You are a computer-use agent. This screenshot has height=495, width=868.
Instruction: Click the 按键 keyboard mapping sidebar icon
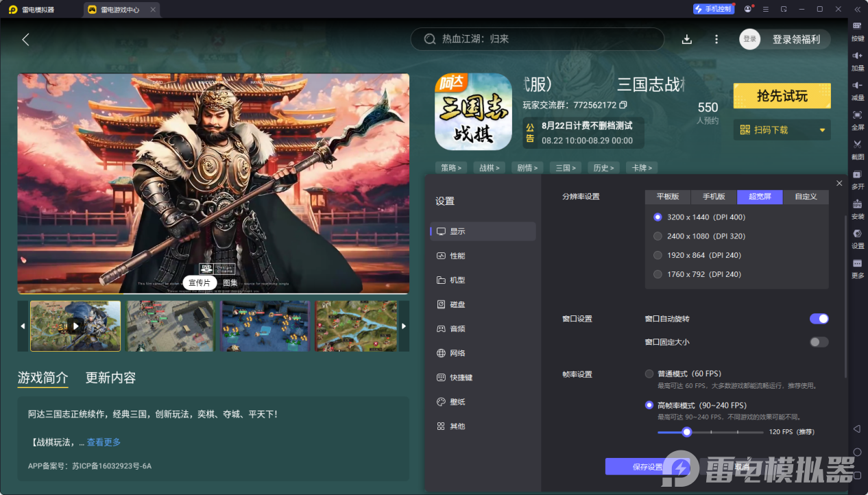(x=857, y=29)
